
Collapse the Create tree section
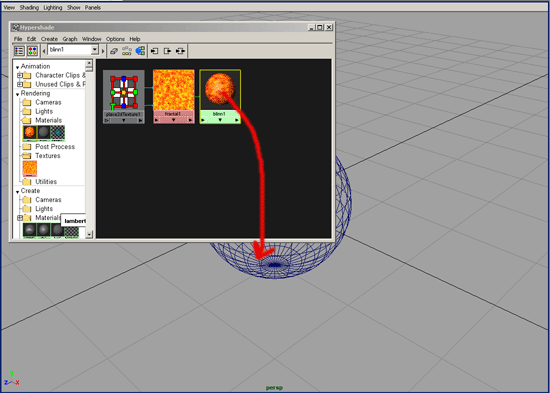(x=17, y=192)
